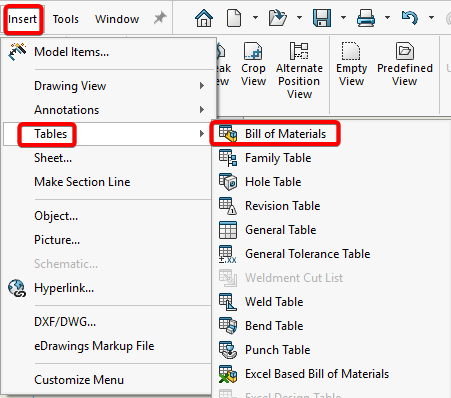Expand the Undo dropdown arrow
The width and height of the screenshot is (451, 398).
click(x=431, y=17)
